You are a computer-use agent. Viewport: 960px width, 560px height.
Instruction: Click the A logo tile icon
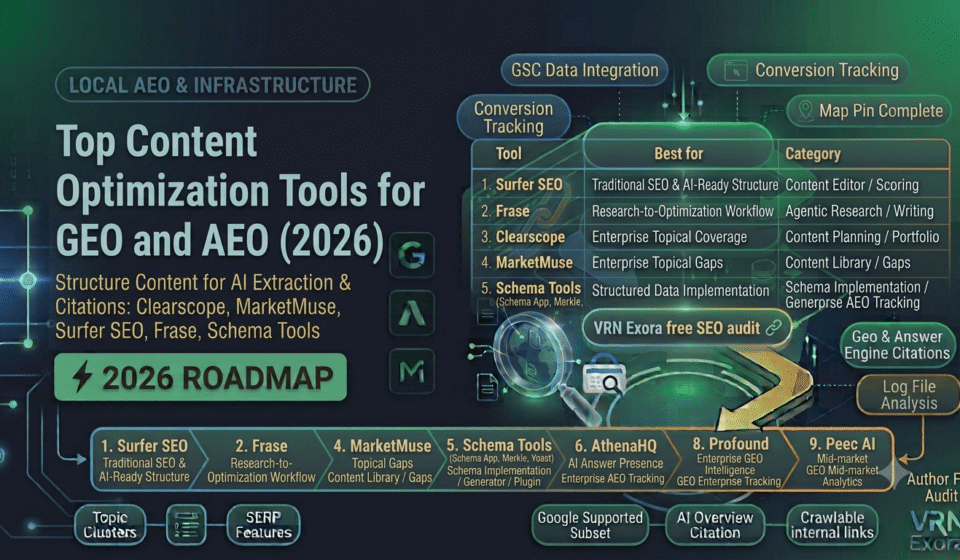(x=412, y=313)
